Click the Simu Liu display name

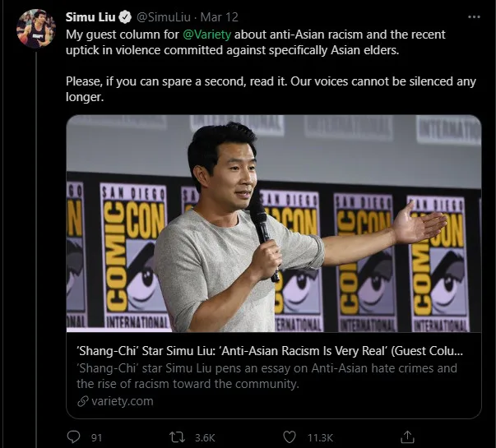91,16
